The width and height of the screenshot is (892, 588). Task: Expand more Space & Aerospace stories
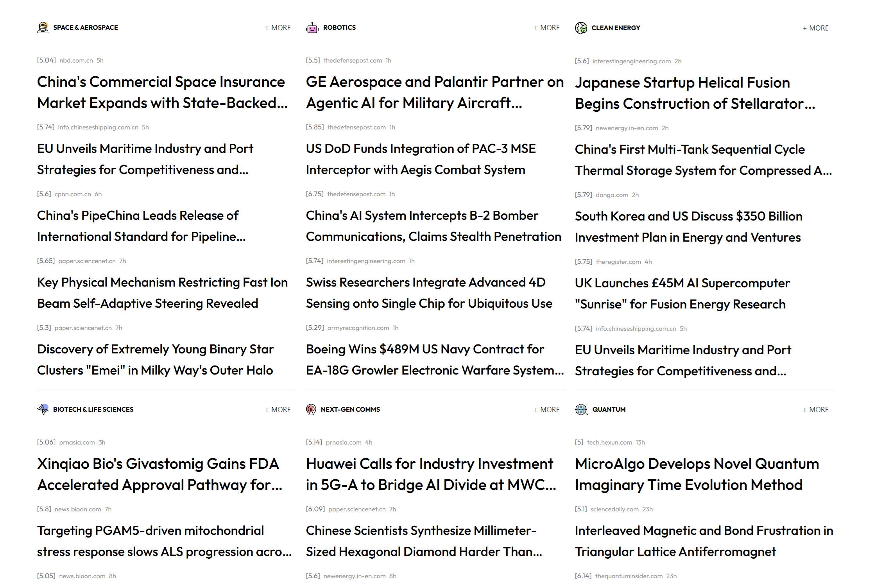coord(278,28)
